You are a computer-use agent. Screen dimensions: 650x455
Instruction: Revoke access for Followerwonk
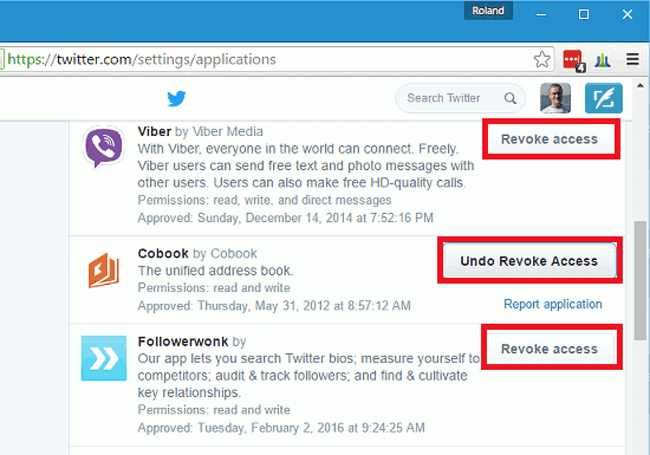click(549, 349)
